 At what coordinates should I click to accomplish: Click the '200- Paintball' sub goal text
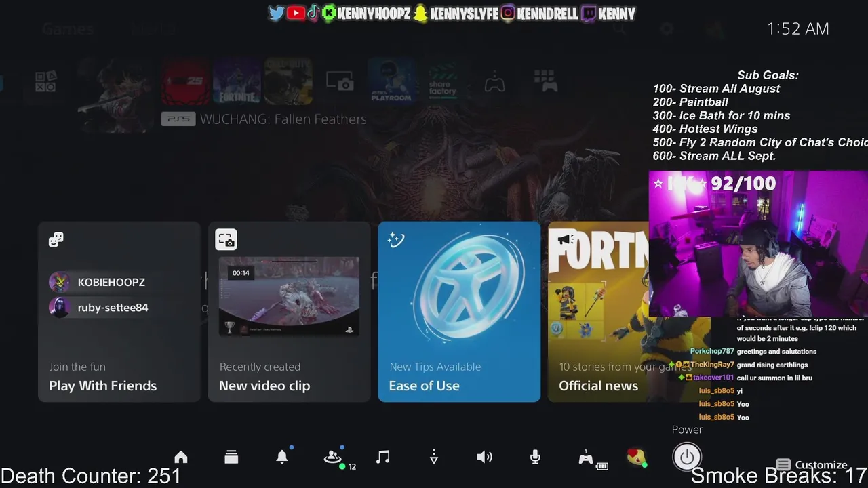(x=690, y=102)
